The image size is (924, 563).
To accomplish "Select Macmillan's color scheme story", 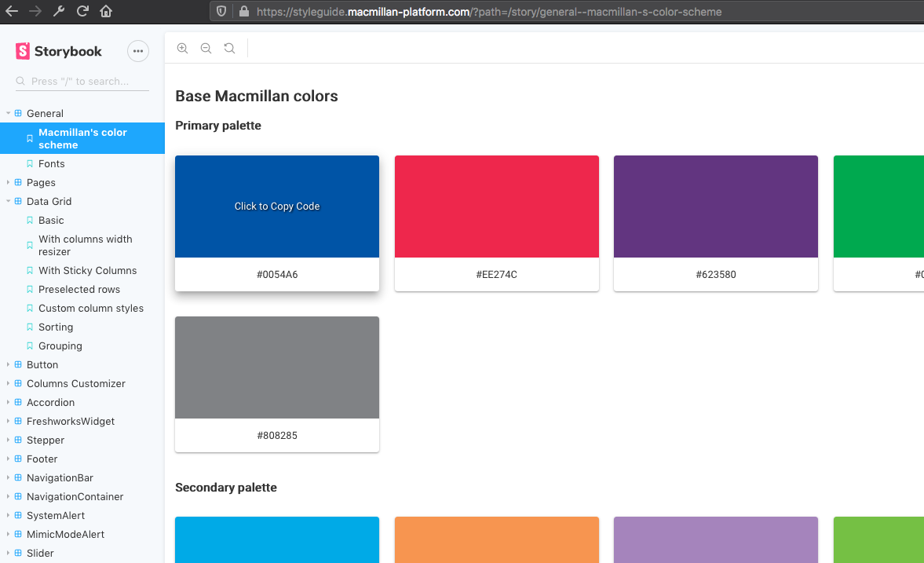I will [82, 138].
